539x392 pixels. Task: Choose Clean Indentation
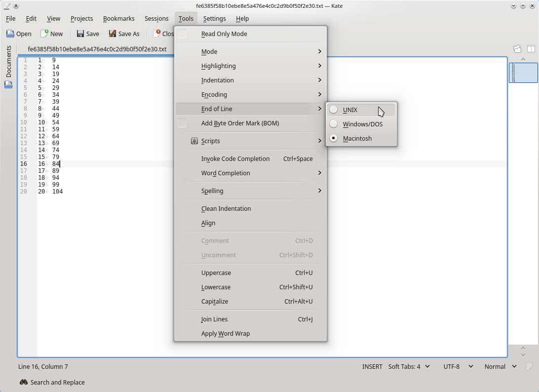pos(250,209)
